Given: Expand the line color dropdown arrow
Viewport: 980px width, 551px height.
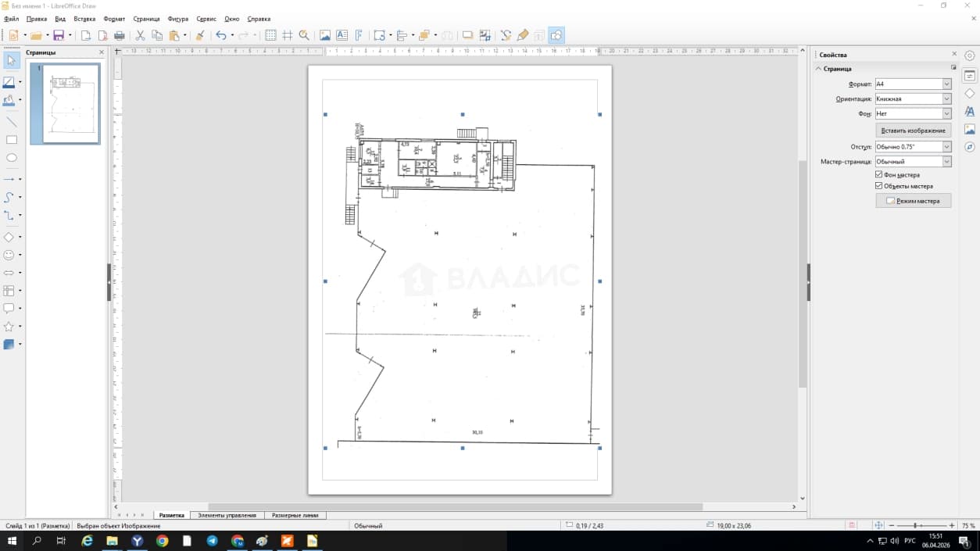Looking at the screenshot, I should point(20,82).
